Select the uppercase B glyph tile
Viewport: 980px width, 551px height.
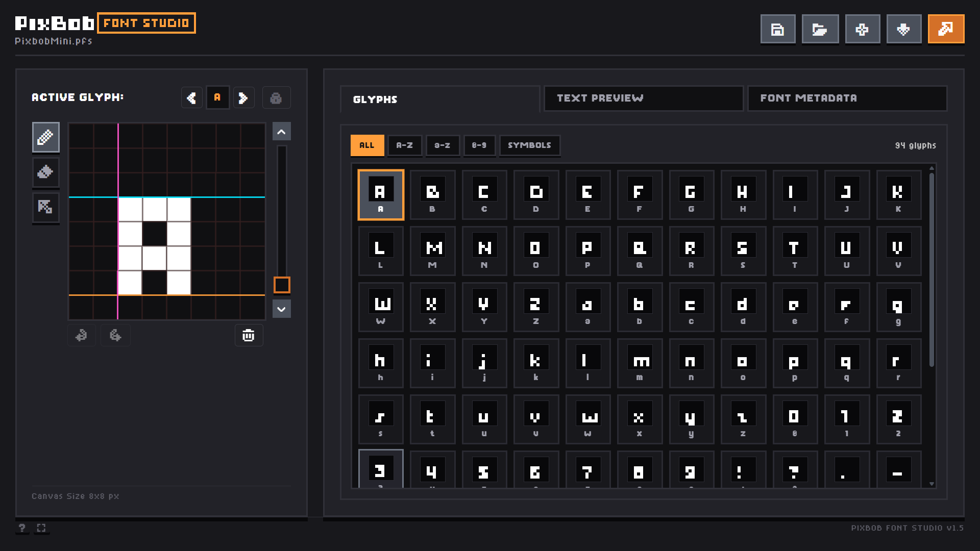[x=432, y=195]
